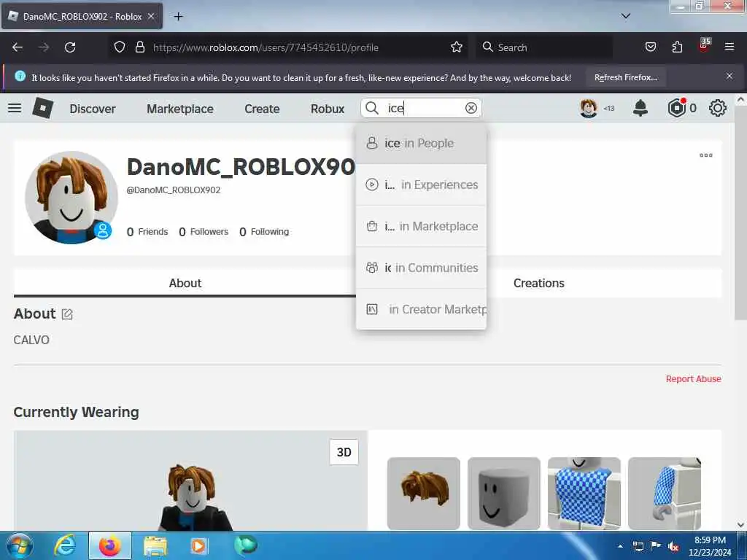Open the avatar profile icon in header
Screen dimensions: 747x560
click(589, 108)
